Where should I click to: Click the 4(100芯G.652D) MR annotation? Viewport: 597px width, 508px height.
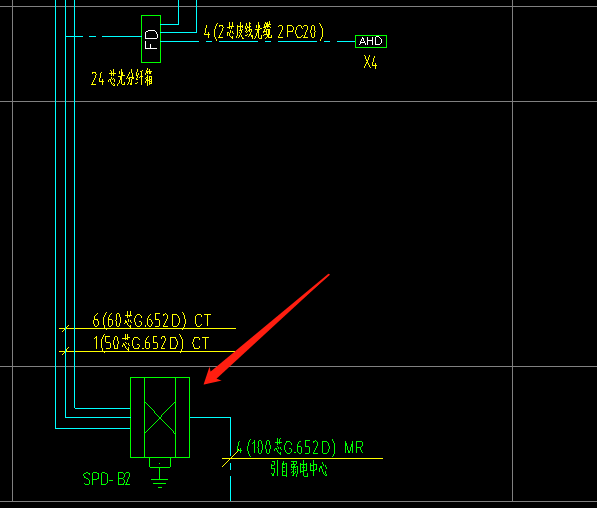pos(300,447)
